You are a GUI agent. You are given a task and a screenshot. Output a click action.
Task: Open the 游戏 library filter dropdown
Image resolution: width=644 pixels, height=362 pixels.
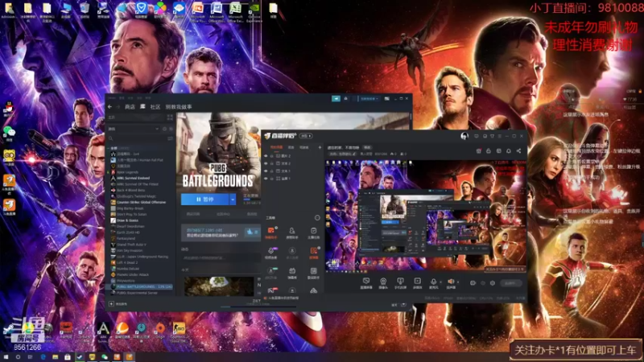134,129
